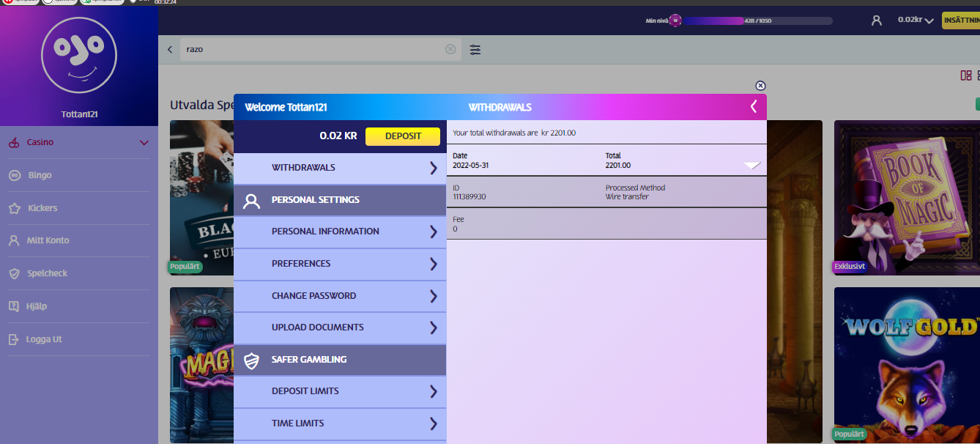Select the CHANGE PASSWORD label
Screen dimensions: 980x444
(313, 296)
